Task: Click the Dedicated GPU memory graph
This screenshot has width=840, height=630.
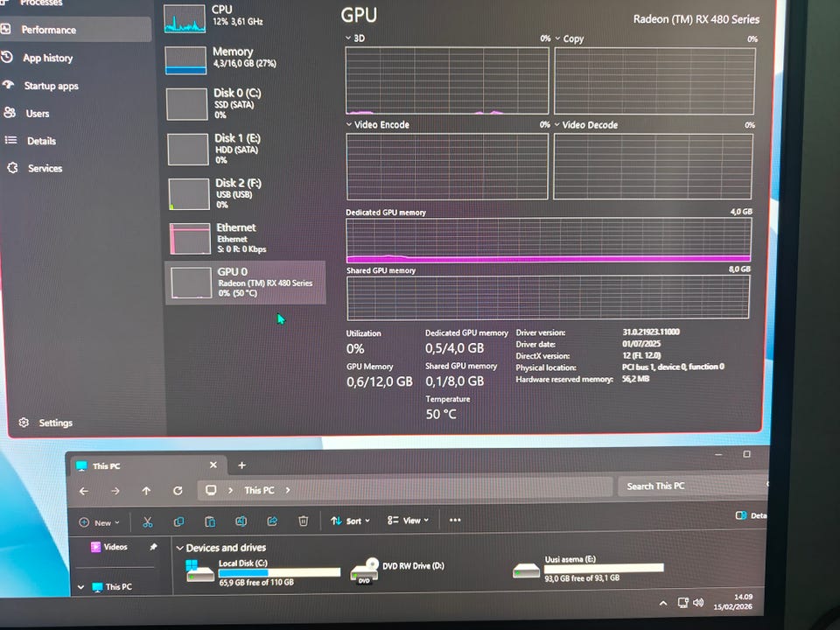Action: click(x=549, y=240)
